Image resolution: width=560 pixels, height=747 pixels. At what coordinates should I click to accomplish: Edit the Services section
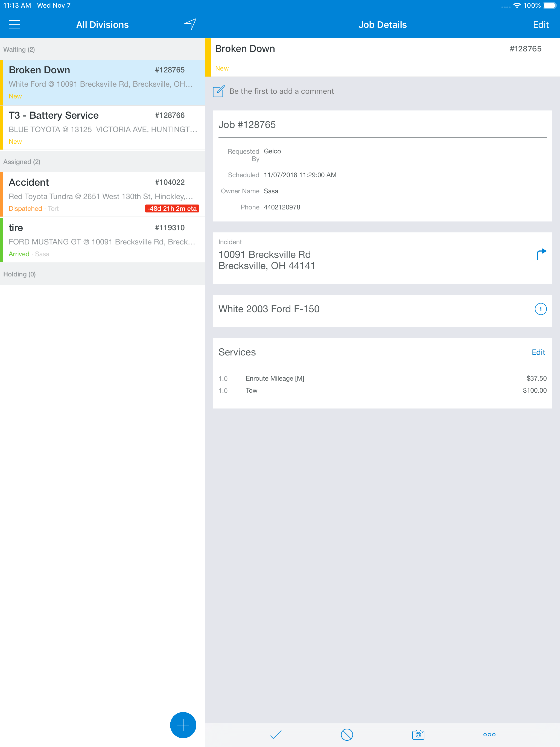pos(538,352)
